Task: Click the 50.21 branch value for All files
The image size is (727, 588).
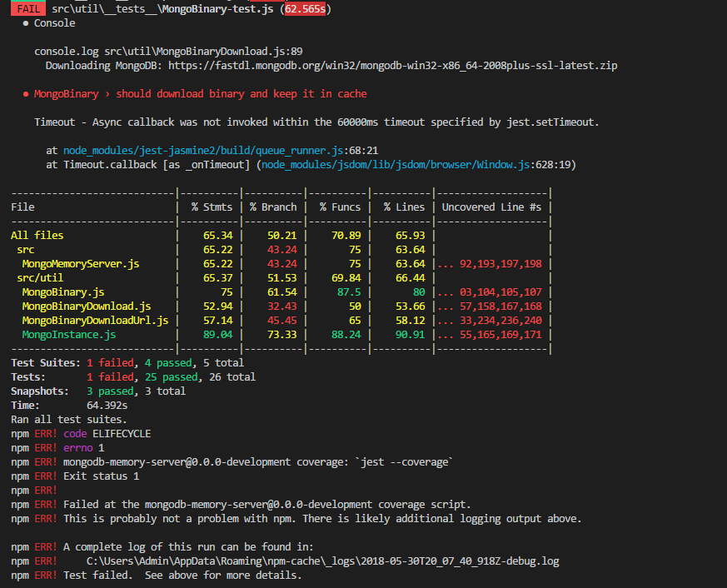Action: point(282,236)
